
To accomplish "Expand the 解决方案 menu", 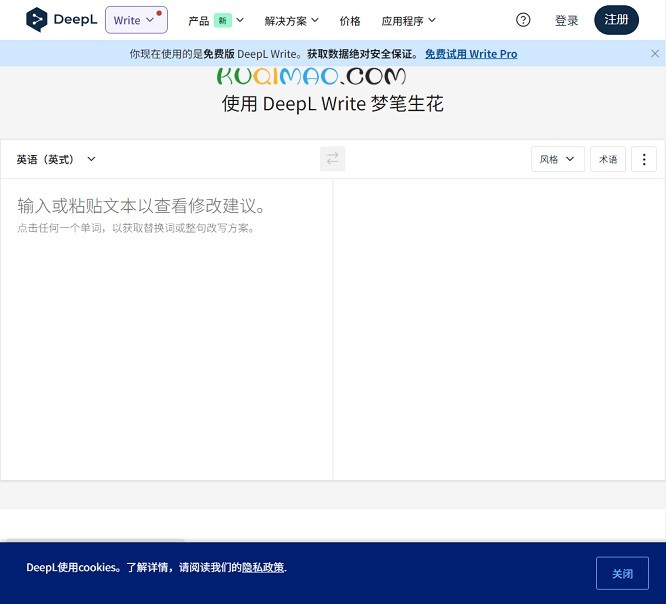I will pos(291,20).
